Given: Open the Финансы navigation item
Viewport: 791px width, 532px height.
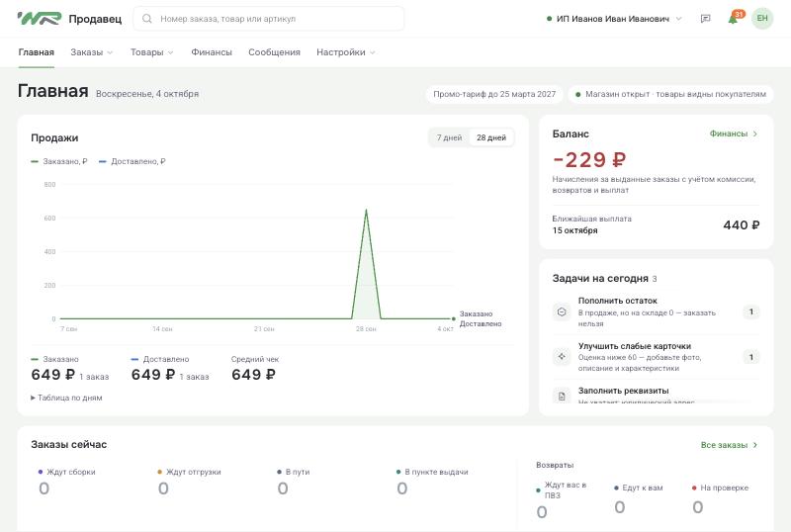Looking at the screenshot, I should (x=212, y=52).
